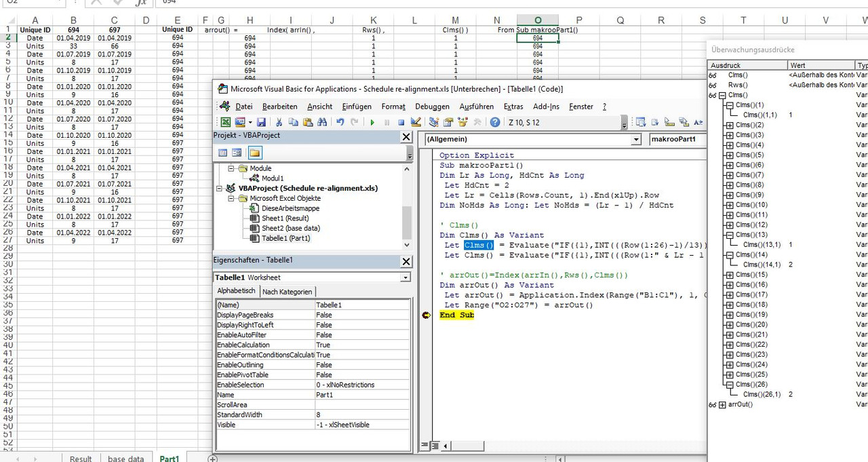Viewport: 868px width, 462px height.
Task: Click the Insert UserForm toolbar icon
Action: point(239,122)
